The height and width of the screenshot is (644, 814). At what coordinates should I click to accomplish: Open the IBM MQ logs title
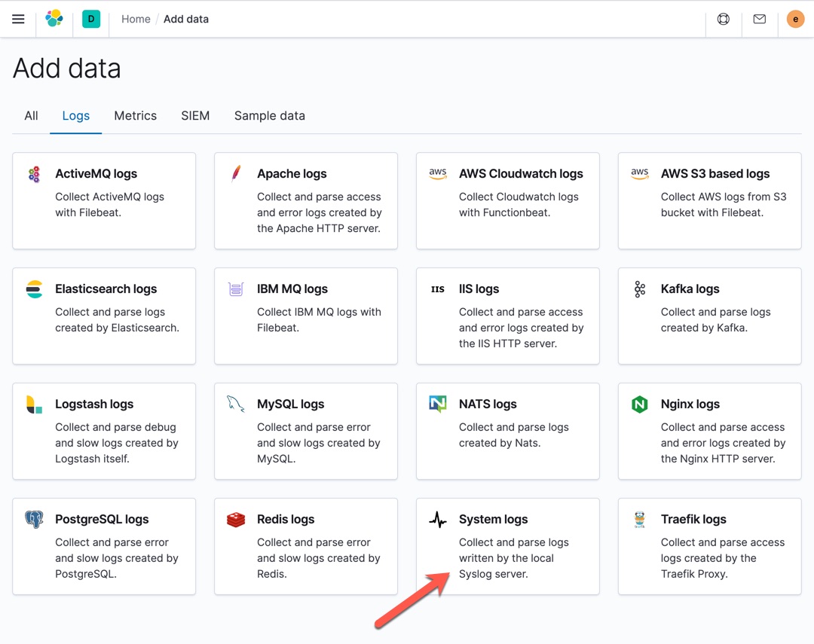click(292, 289)
